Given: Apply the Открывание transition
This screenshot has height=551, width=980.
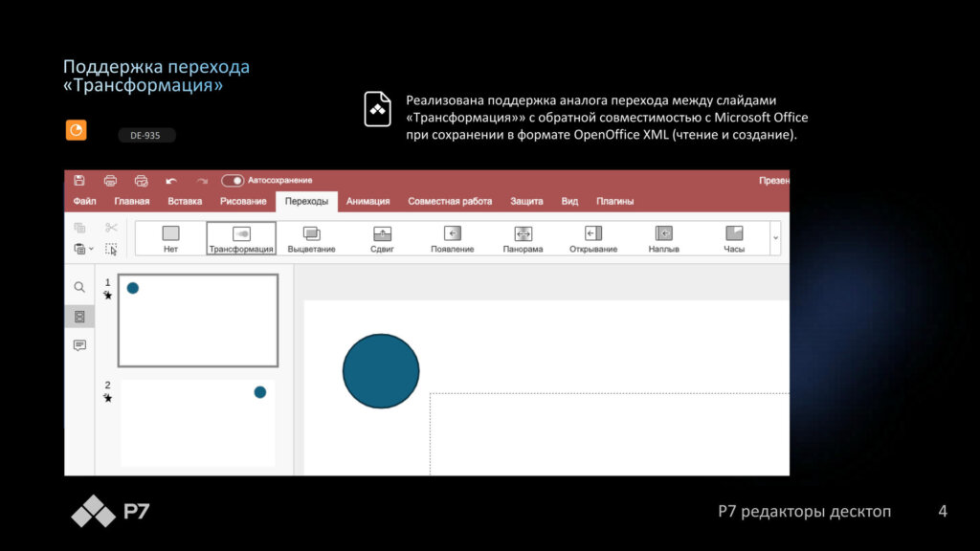Looking at the screenshot, I should point(593,238).
